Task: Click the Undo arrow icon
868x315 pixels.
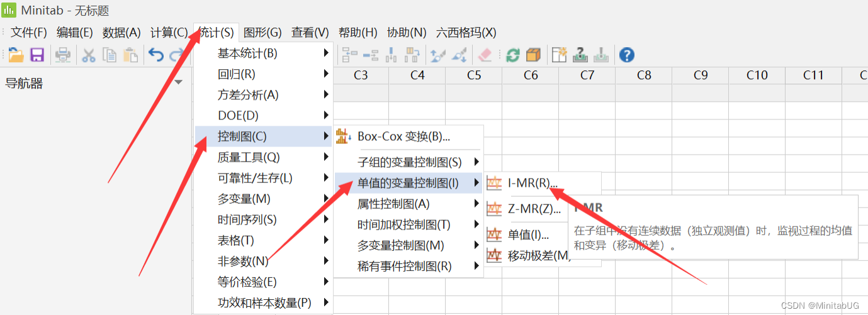Action: 156,55
